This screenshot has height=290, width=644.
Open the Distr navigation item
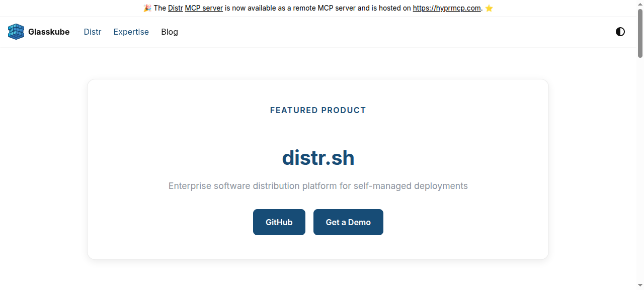pyautogui.click(x=93, y=32)
